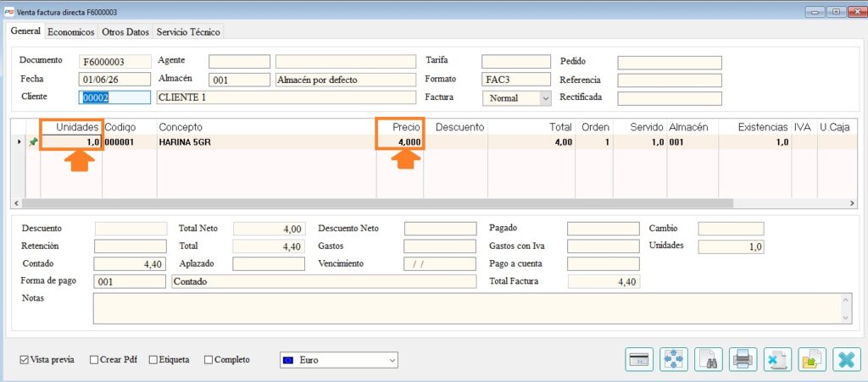Click the product code cell 000001
Viewport: 868px width, 382px height.
coord(130,142)
